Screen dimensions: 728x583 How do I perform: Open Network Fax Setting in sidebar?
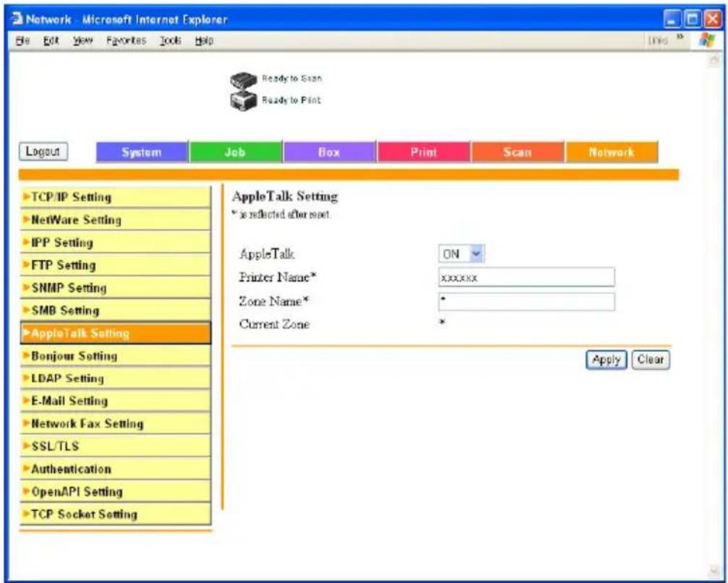[x=116, y=424]
